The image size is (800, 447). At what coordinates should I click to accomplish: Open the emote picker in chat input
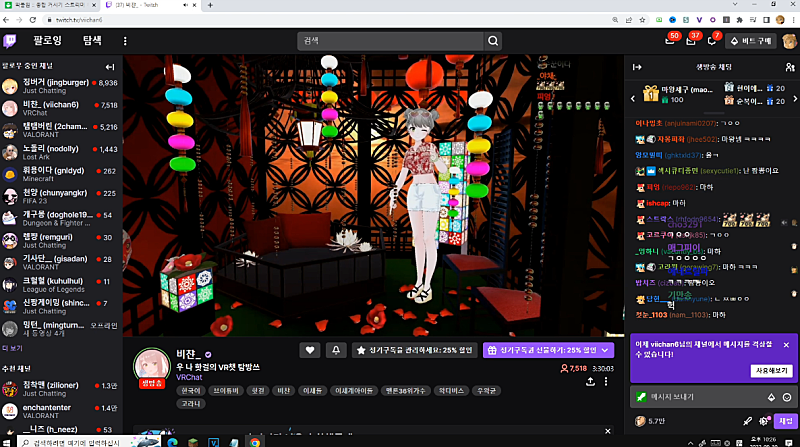click(786, 397)
